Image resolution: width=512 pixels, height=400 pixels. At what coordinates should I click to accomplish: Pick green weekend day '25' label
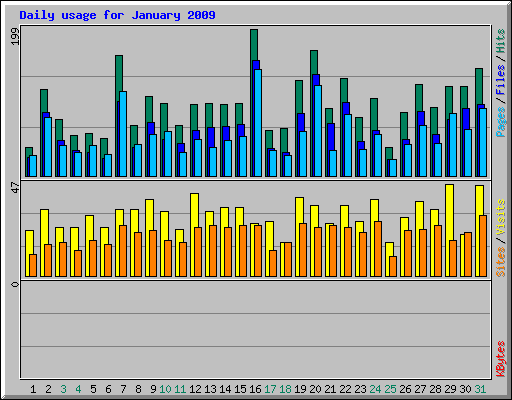(x=390, y=389)
